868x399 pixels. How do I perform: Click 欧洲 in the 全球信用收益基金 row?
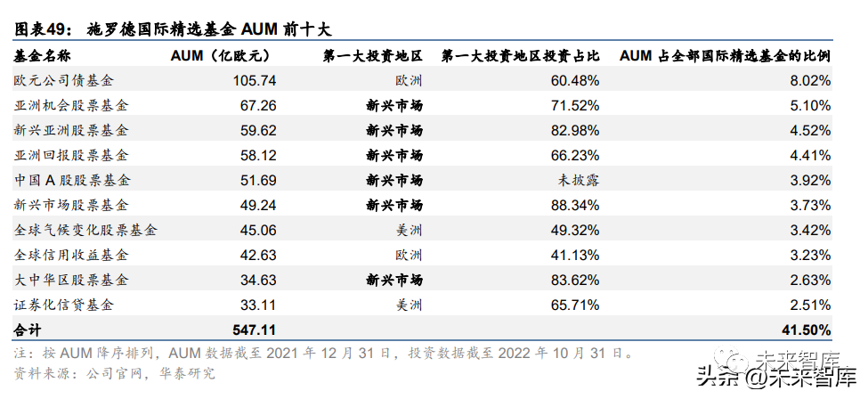point(409,256)
